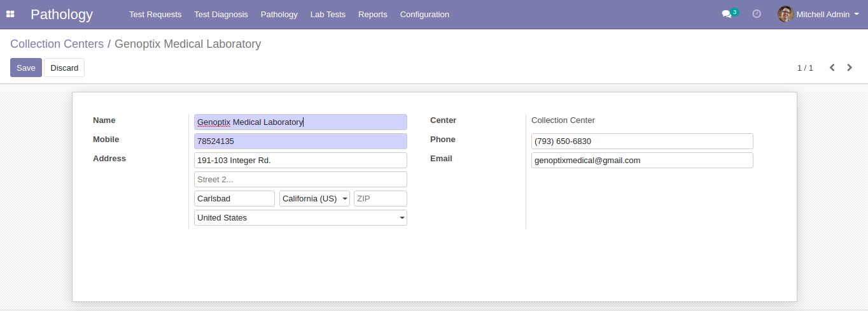Click Mitchell Admin avatar picture
868x311 pixels.
coord(785,14)
